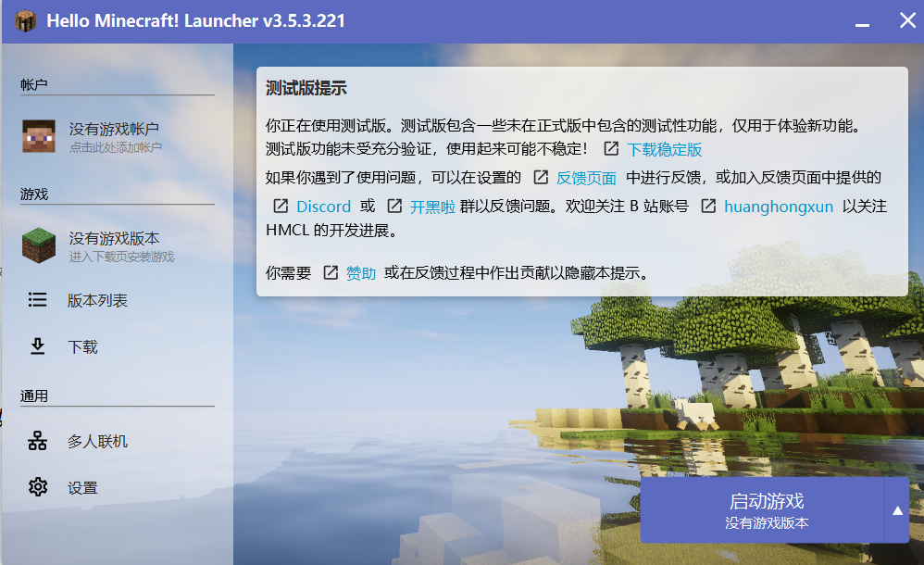
Task: Click the settings gear icon
Action: tap(38, 487)
